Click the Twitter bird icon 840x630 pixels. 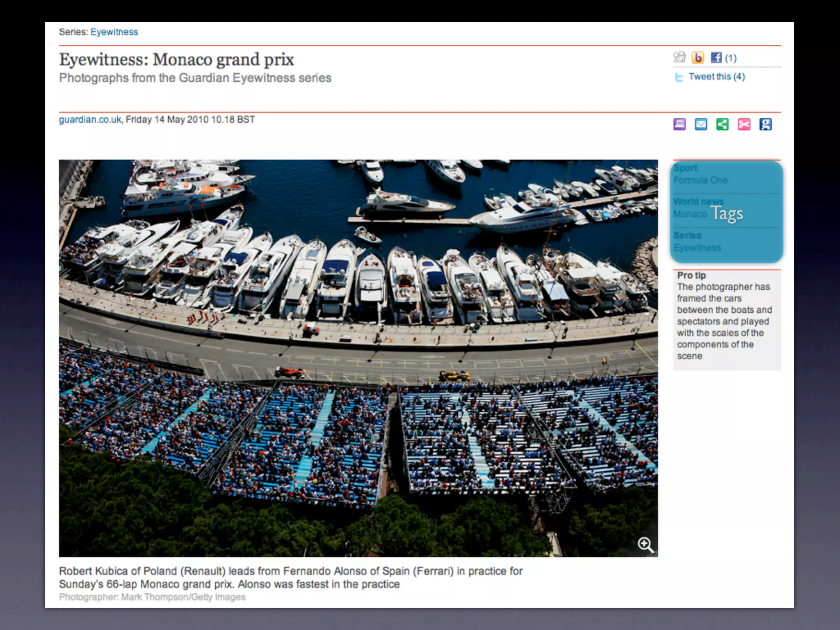tap(679, 77)
